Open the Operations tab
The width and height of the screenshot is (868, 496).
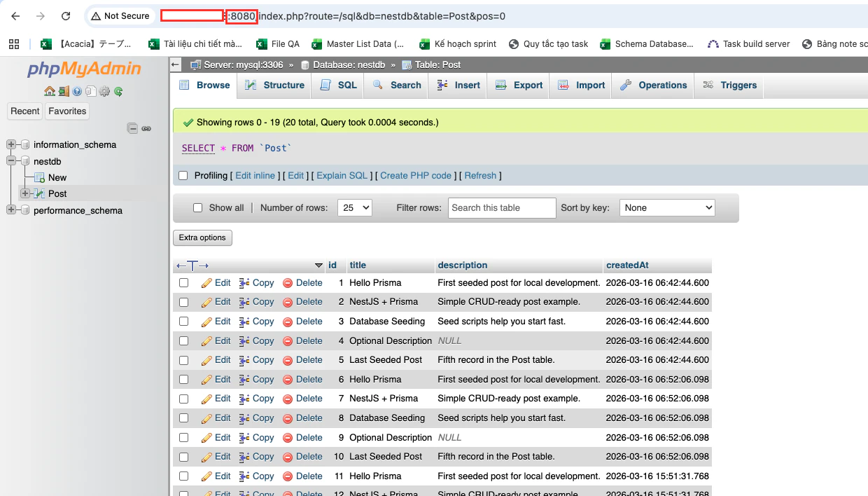point(653,85)
